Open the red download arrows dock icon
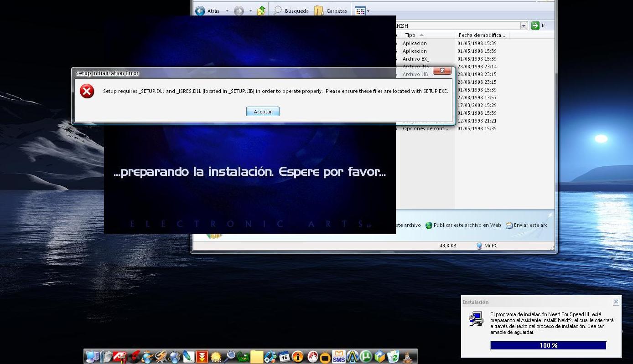The width and height of the screenshot is (633, 364). pos(202,357)
